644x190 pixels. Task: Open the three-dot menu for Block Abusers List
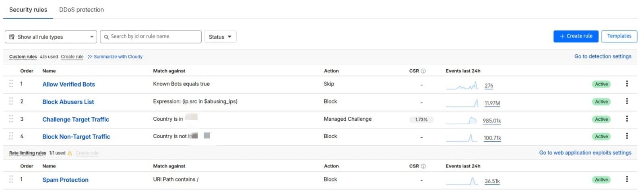(x=627, y=101)
